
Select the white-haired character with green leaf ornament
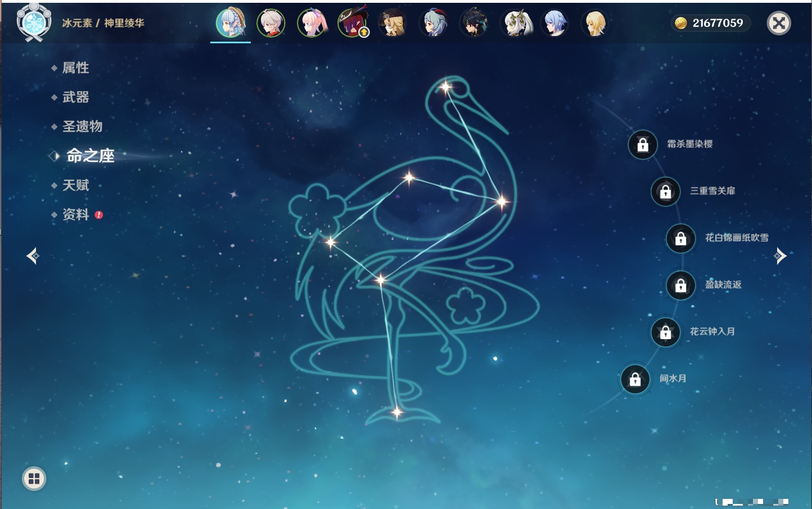pyautogui.click(x=515, y=24)
